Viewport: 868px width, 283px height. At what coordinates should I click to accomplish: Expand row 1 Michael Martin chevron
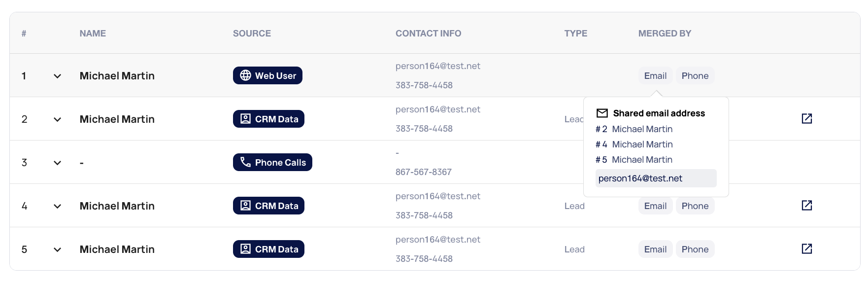(57, 76)
